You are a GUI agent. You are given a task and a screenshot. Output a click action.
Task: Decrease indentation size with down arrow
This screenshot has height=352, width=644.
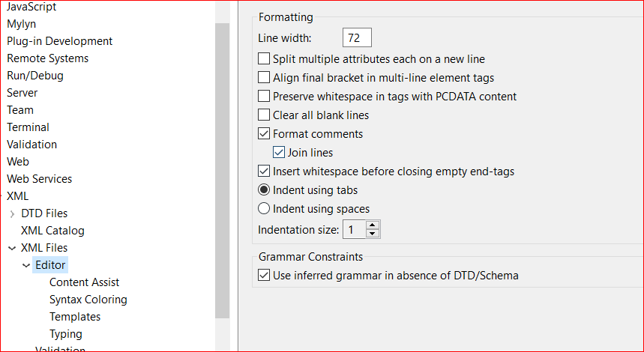373,234
